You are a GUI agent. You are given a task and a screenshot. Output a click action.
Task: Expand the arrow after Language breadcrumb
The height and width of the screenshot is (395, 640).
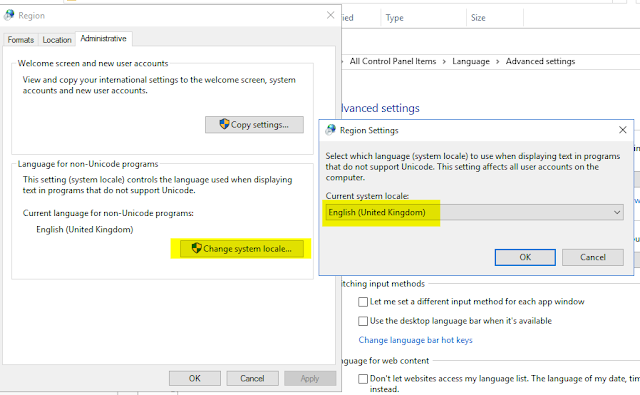498,62
